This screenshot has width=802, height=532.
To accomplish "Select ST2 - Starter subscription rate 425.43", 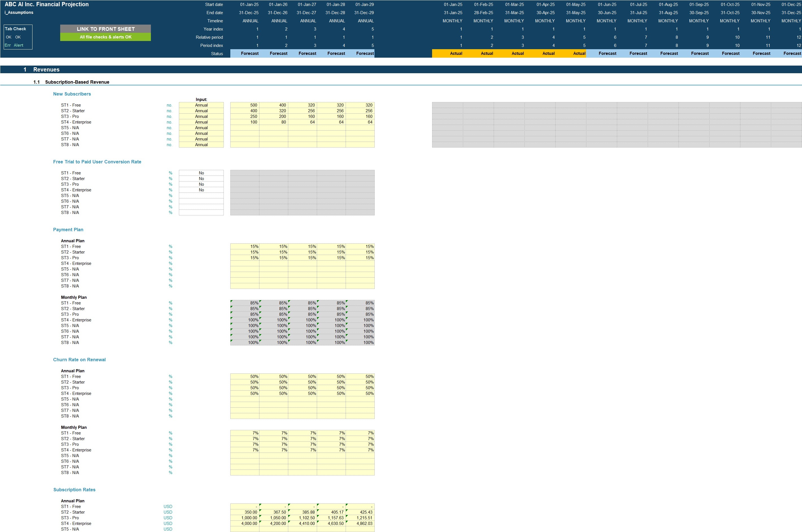I will (x=360, y=512).
